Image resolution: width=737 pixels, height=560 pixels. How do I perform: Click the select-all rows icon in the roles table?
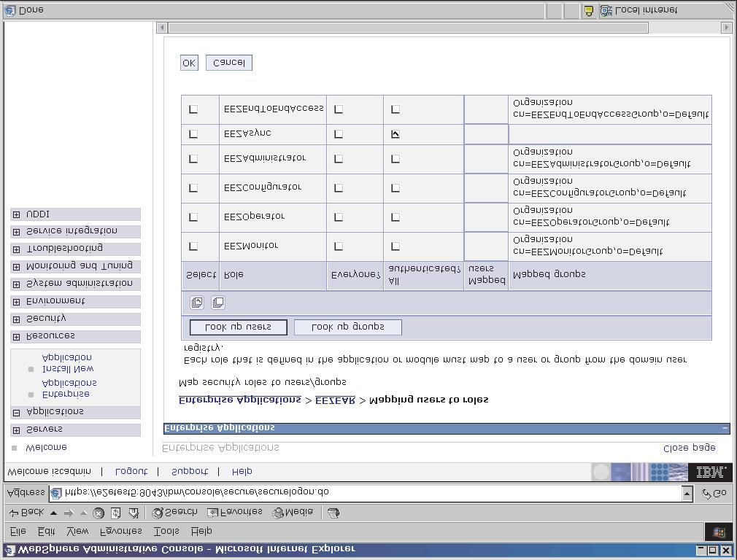(x=197, y=303)
